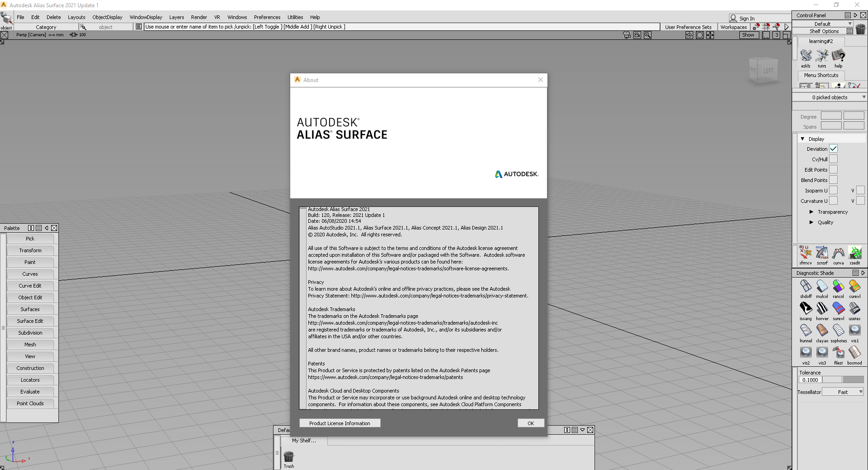Click the viewport magnifier zoom icon
The height and width of the screenshot is (470, 868).
click(647, 35)
